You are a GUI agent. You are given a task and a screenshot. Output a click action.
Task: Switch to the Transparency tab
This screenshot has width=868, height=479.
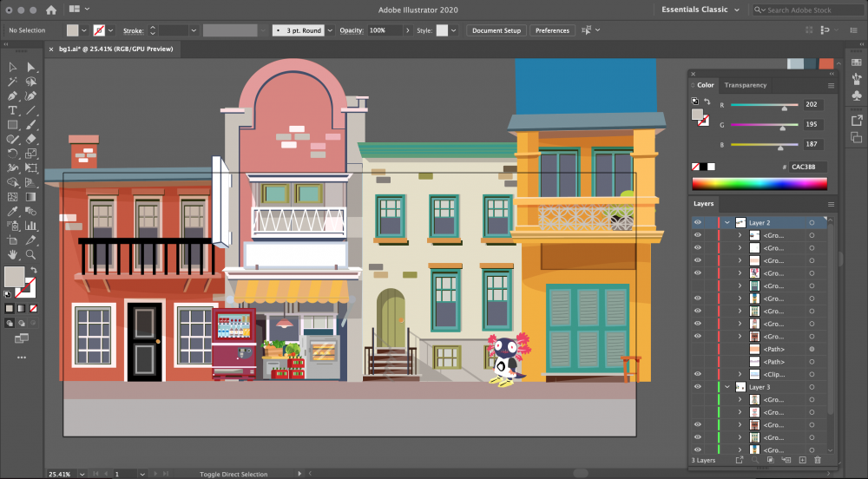click(745, 85)
